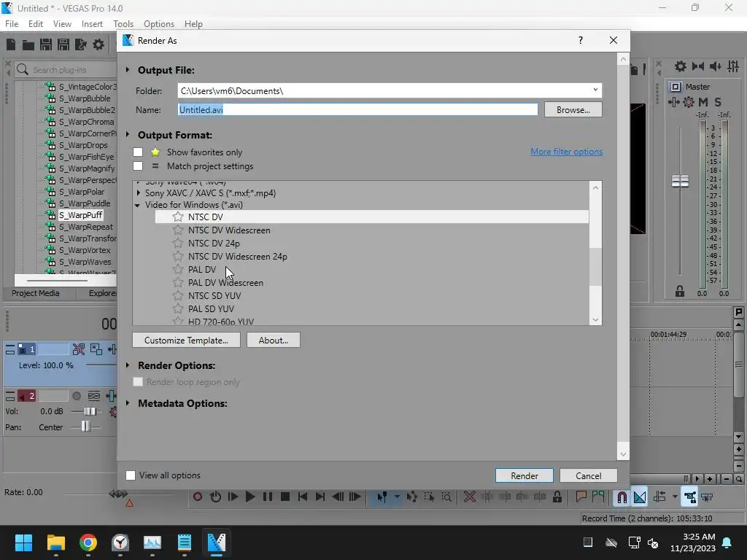Open the Edit menu
This screenshot has height=560, width=747.
[x=36, y=24]
